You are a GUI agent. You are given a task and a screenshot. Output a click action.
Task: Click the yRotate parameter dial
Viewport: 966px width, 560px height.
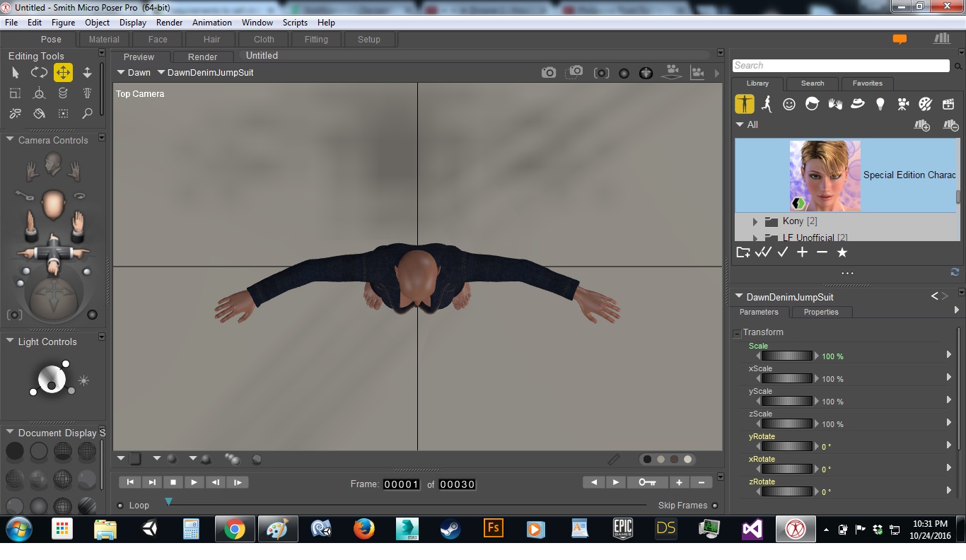pos(786,446)
